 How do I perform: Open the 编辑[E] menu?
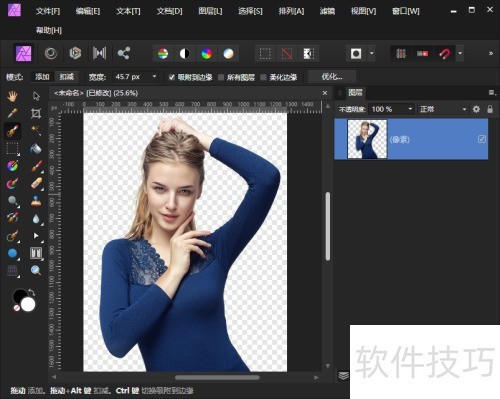pyautogui.click(x=88, y=11)
